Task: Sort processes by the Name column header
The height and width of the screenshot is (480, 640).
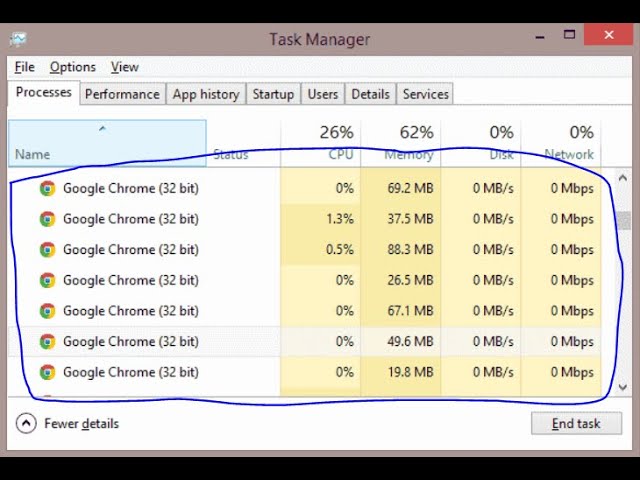Action: (107, 143)
